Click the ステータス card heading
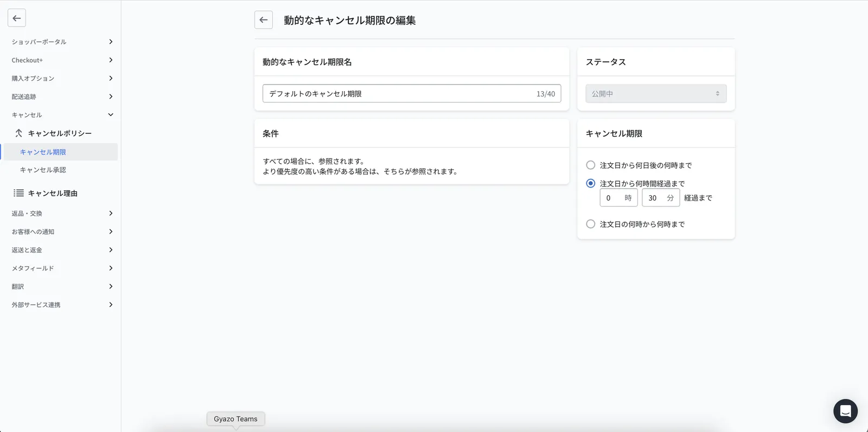This screenshot has width=868, height=432. coord(606,62)
